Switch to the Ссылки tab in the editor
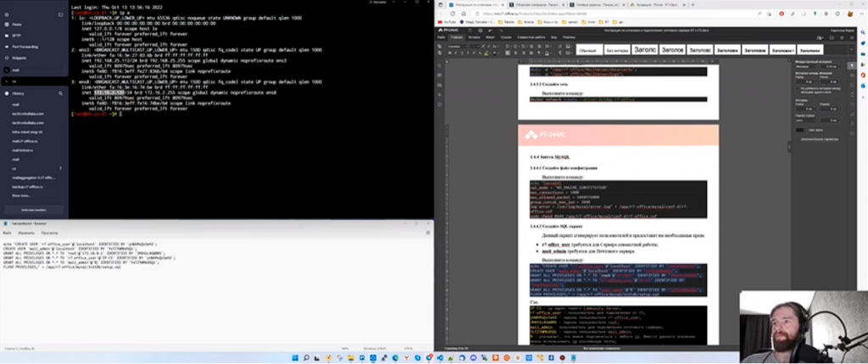Viewport: 868px width, 364px height. coord(506,37)
